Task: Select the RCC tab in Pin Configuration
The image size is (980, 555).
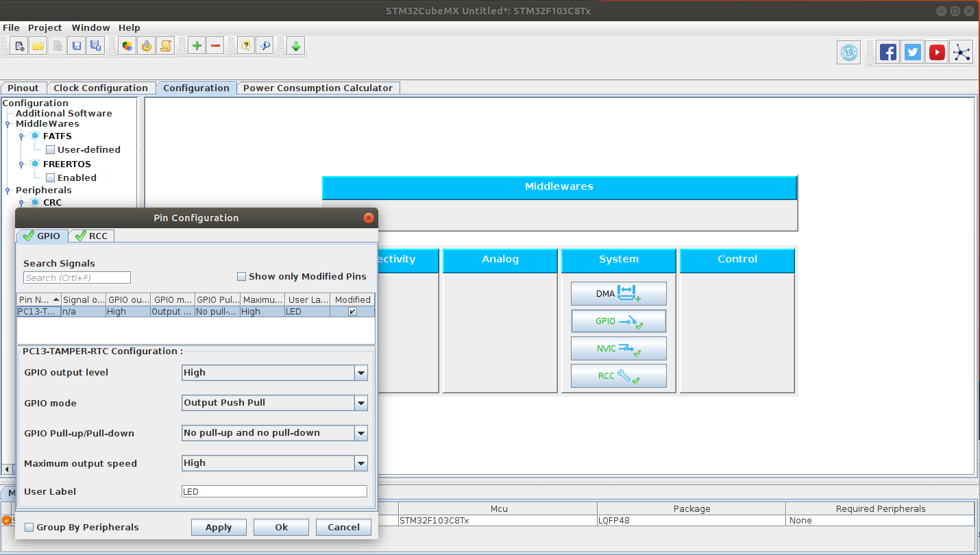Action: (x=91, y=236)
